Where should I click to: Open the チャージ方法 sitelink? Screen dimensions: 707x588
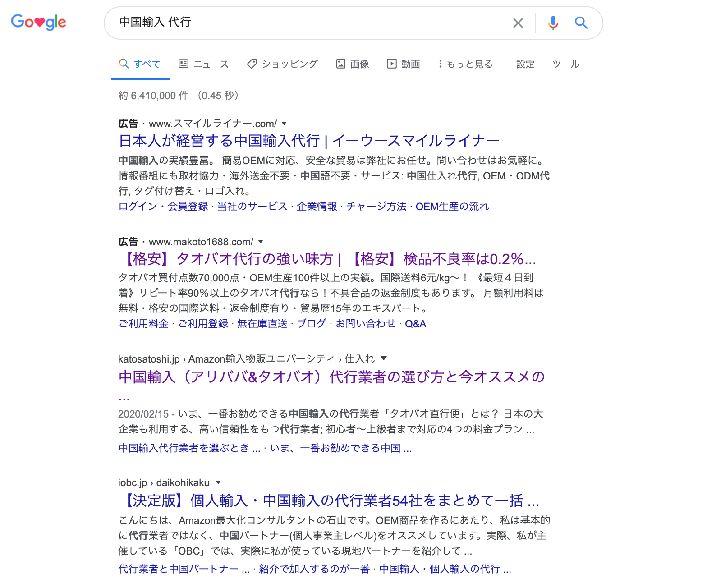(x=376, y=207)
